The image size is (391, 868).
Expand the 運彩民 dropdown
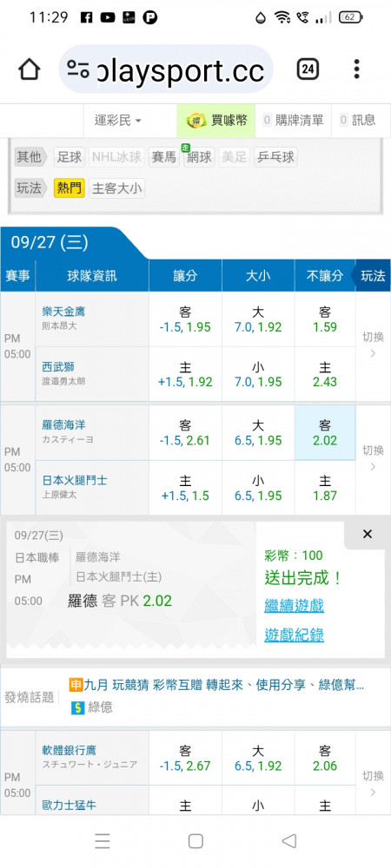click(117, 120)
